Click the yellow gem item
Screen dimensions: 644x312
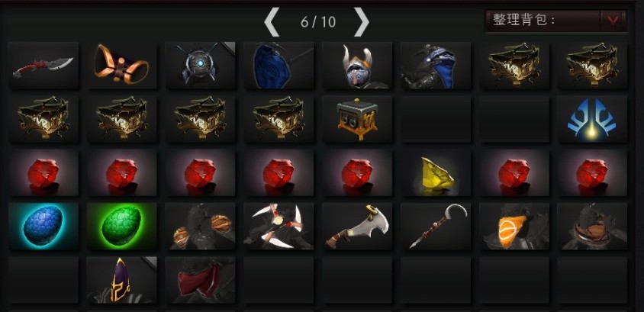pyautogui.click(x=436, y=173)
